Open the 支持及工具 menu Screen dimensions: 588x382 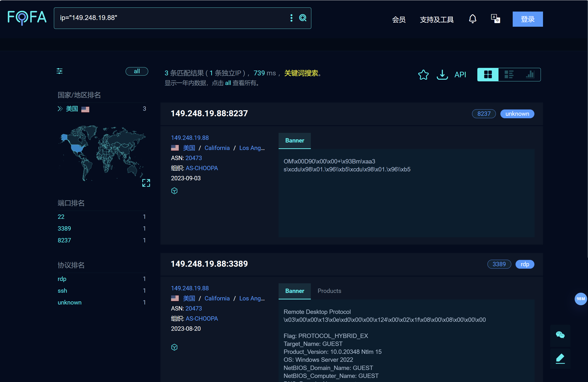click(x=437, y=19)
